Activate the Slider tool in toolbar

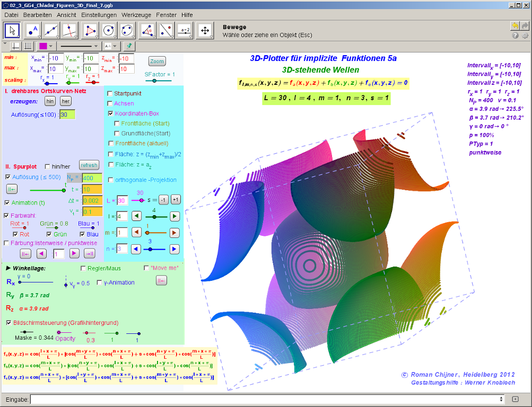(185, 30)
